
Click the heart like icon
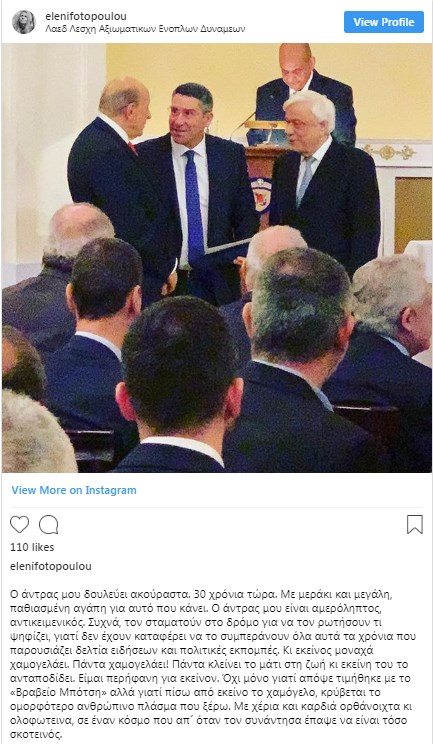point(19,525)
